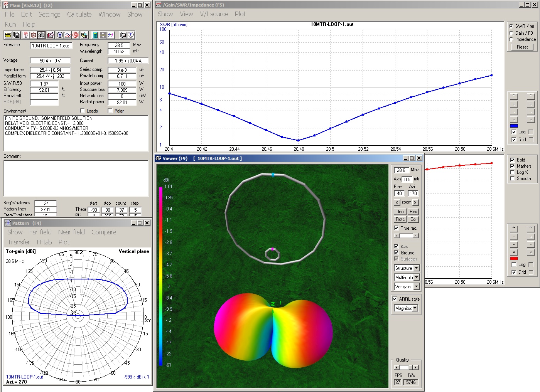Uncheck the Ground checkbox in Viewer
540x392 pixels.
tap(396, 253)
